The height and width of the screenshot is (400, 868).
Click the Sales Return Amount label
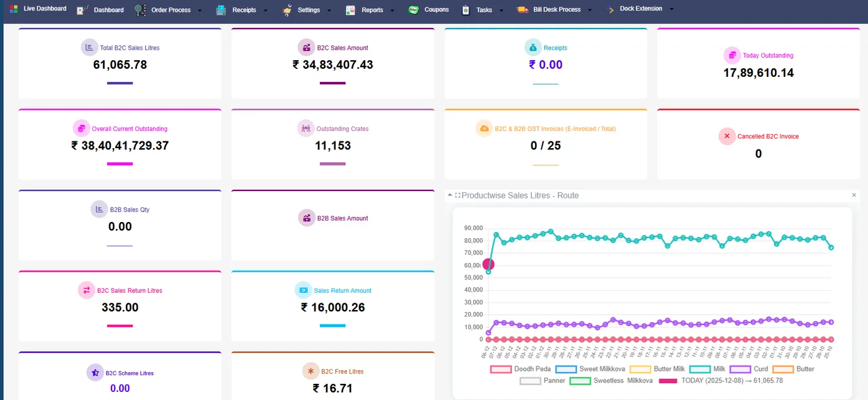click(343, 290)
